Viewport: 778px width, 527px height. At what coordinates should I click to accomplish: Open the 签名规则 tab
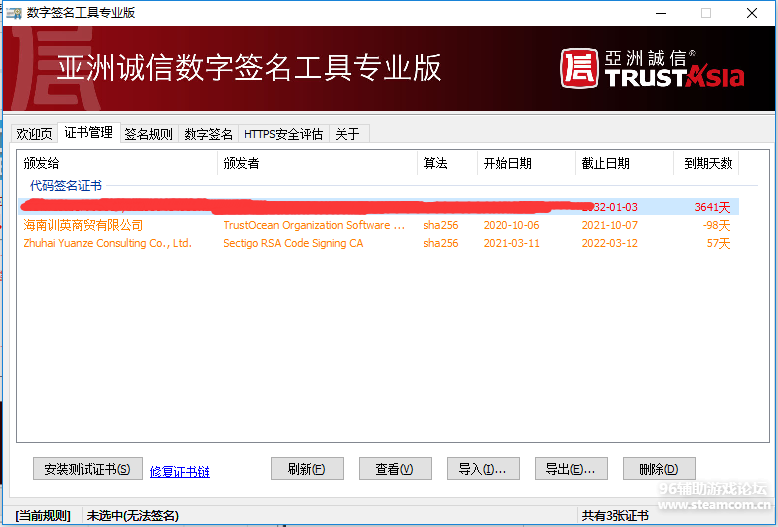(148, 134)
